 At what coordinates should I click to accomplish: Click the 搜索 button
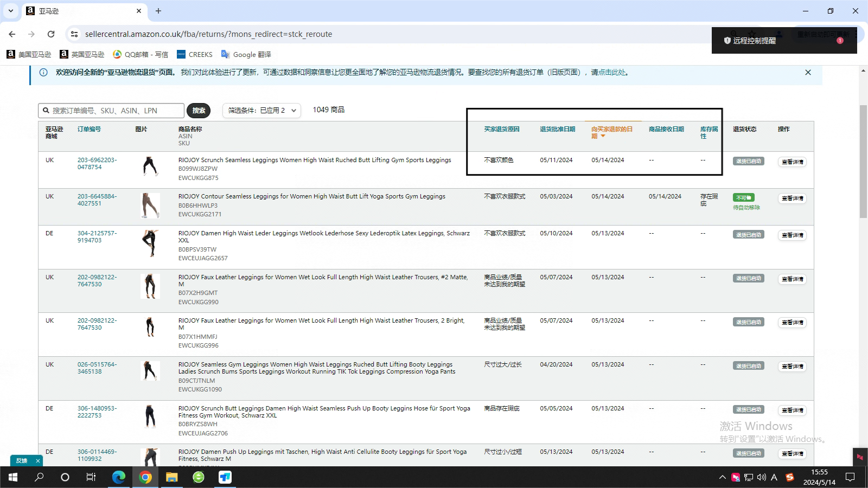[x=199, y=111]
